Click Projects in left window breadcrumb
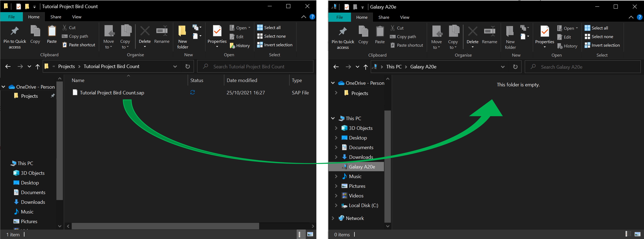 click(66, 66)
